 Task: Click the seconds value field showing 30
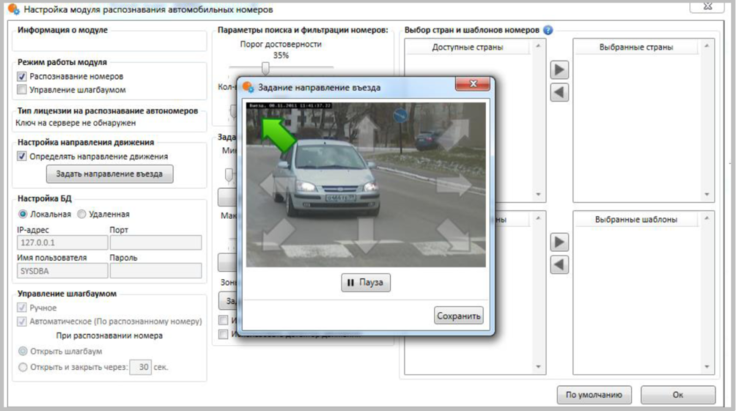click(x=140, y=367)
